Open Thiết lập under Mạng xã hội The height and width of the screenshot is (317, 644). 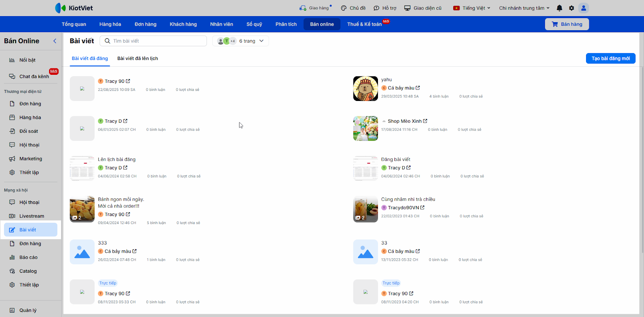[x=31, y=285]
